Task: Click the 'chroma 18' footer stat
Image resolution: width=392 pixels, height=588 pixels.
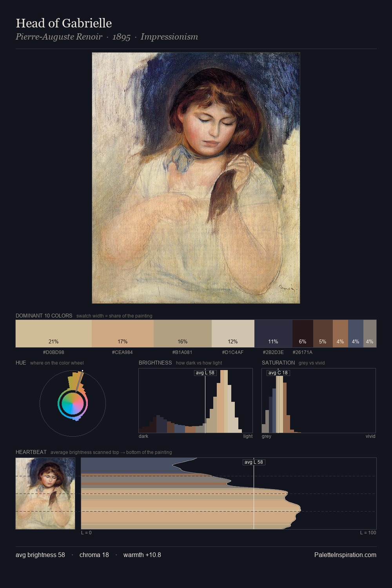Action: (94, 555)
